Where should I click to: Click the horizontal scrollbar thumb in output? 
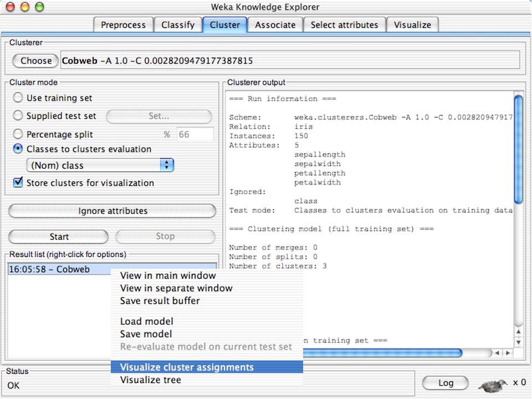383,353
